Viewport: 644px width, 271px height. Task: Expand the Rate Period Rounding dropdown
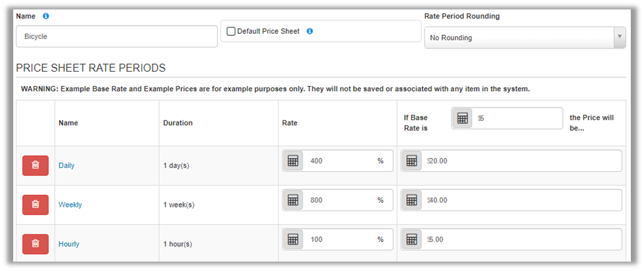coord(524,38)
